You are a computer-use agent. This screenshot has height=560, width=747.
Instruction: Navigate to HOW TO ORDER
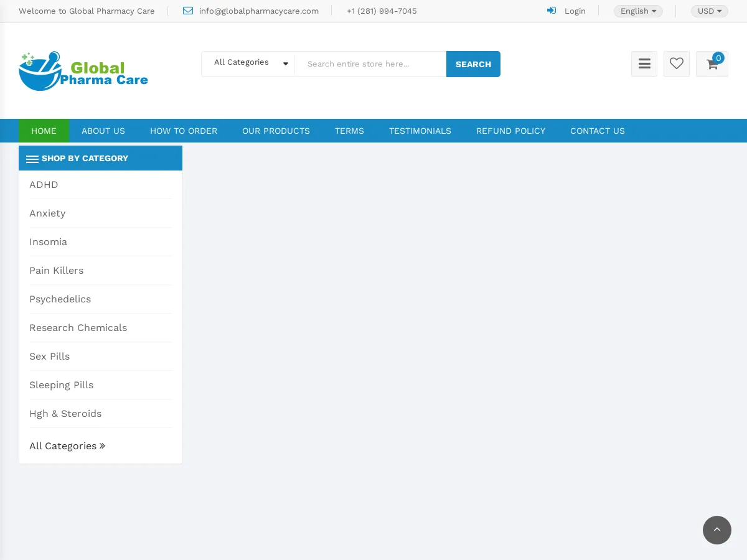point(184,131)
